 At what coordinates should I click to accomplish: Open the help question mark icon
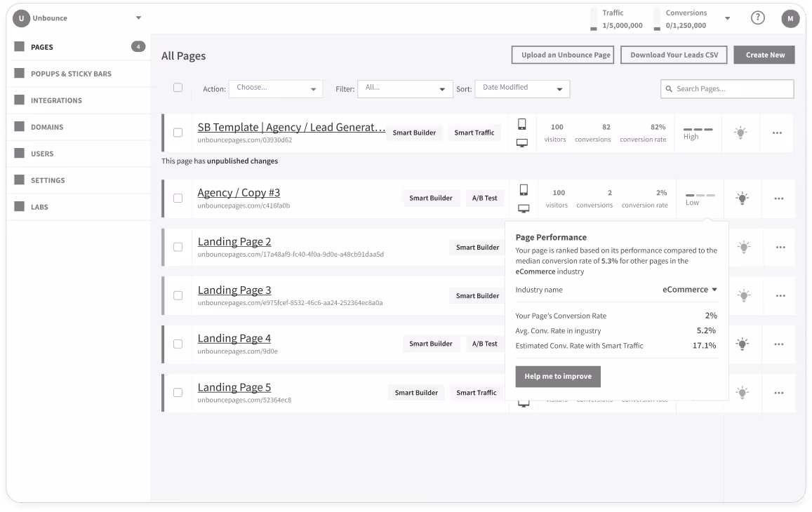[x=758, y=18]
